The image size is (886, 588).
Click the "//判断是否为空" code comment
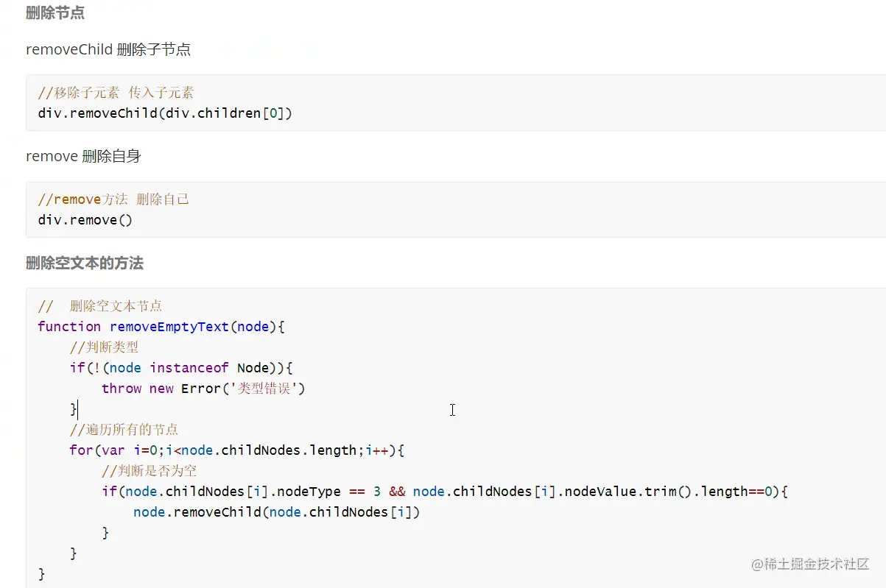tap(149, 470)
